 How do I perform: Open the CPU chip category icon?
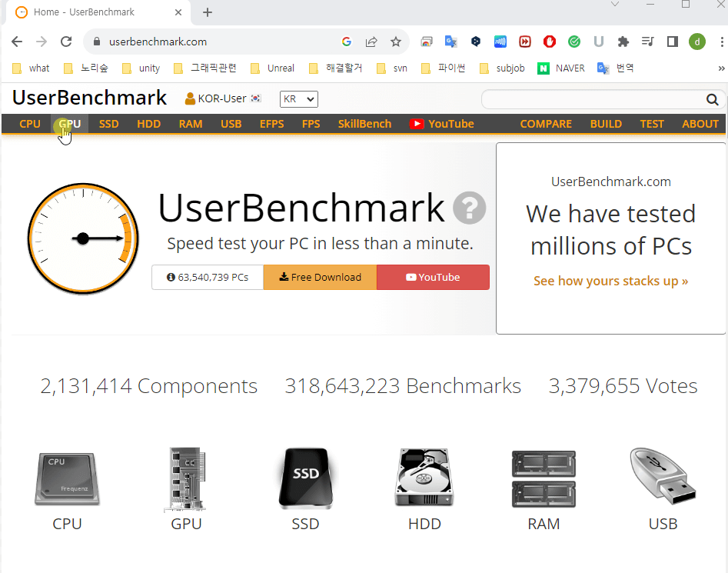point(68,478)
